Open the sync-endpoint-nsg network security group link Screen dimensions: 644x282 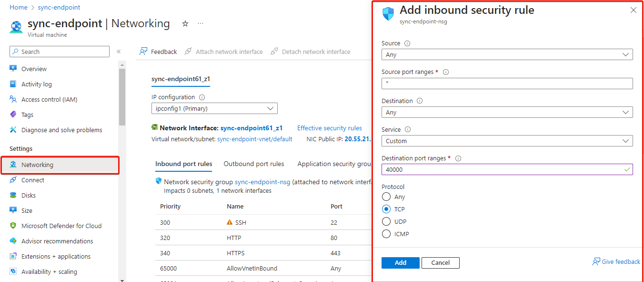[x=262, y=182]
